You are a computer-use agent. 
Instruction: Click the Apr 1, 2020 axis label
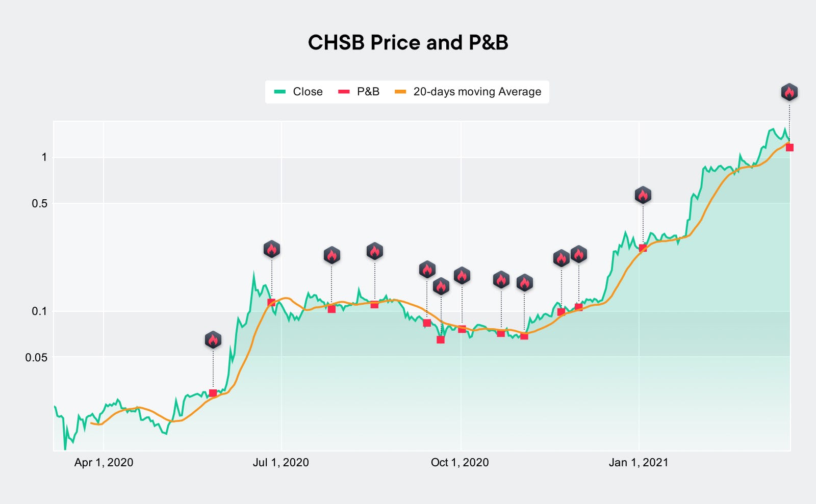pos(104,463)
